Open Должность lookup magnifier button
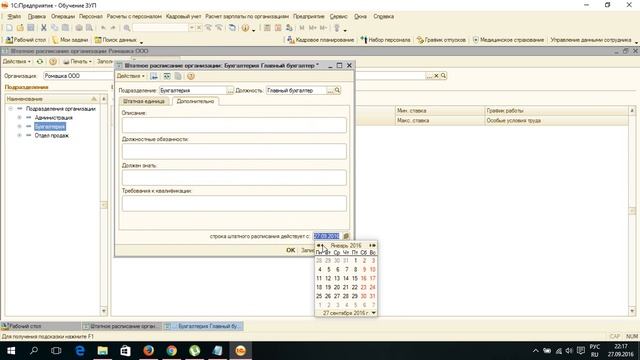The image size is (640, 360). tap(338, 90)
